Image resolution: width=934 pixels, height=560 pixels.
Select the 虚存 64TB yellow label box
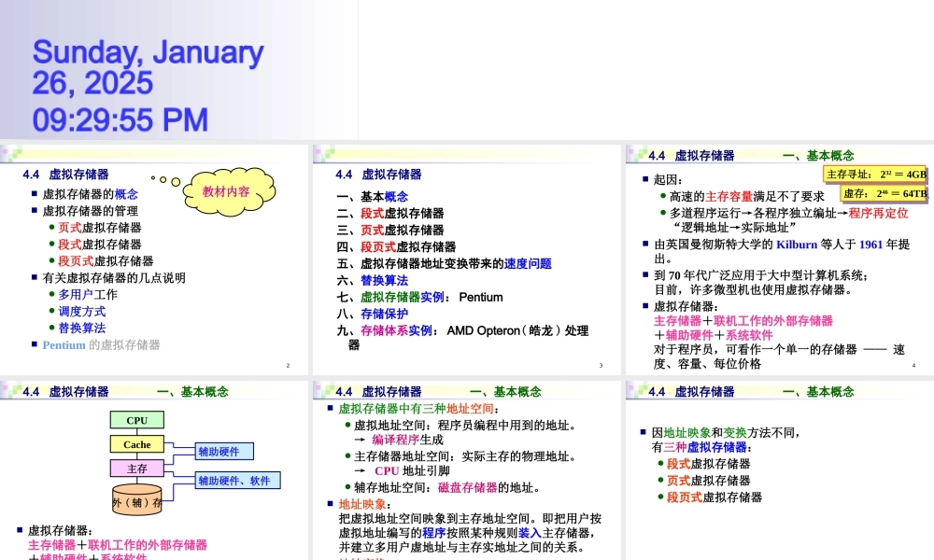(884, 193)
